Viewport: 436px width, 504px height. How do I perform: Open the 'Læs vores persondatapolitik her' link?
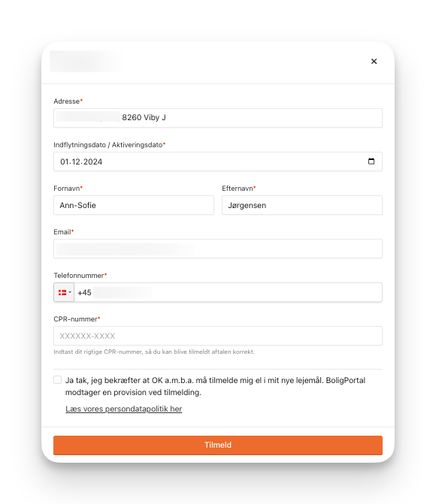coord(123,409)
